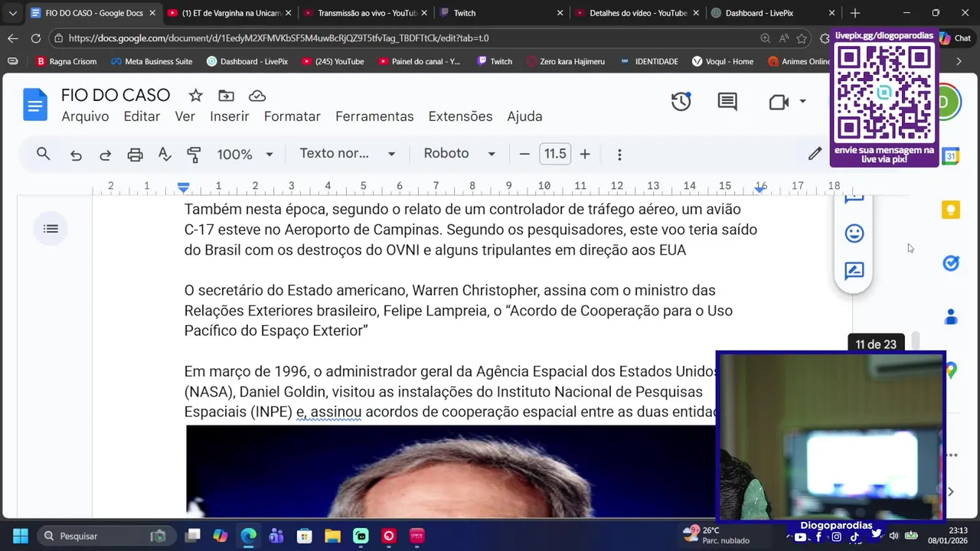Open the IDENTIDADE bookmark
980x551 pixels.
tap(648, 61)
